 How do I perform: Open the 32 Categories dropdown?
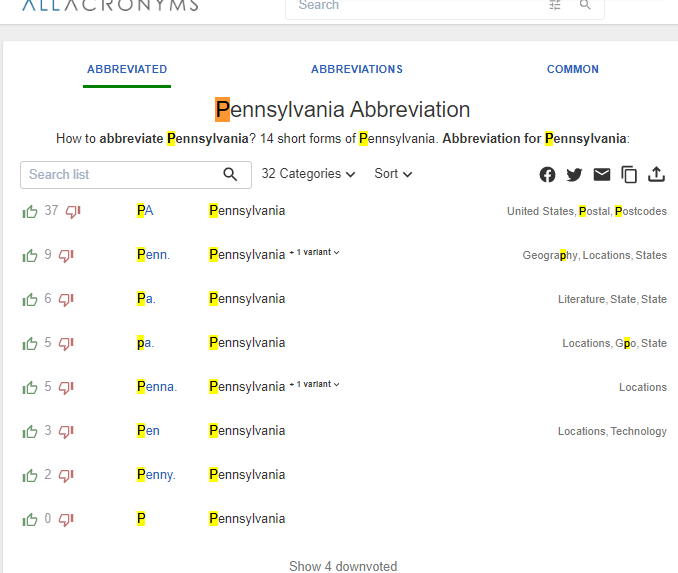click(x=308, y=174)
